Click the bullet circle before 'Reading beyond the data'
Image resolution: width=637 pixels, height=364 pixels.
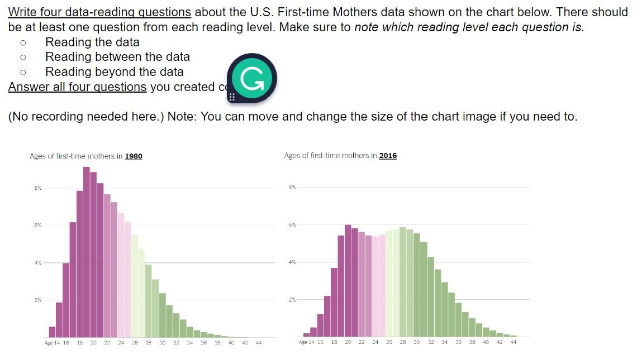[x=23, y=71]
